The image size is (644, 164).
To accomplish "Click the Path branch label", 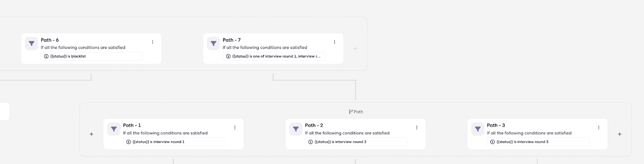I will (356, 112).
